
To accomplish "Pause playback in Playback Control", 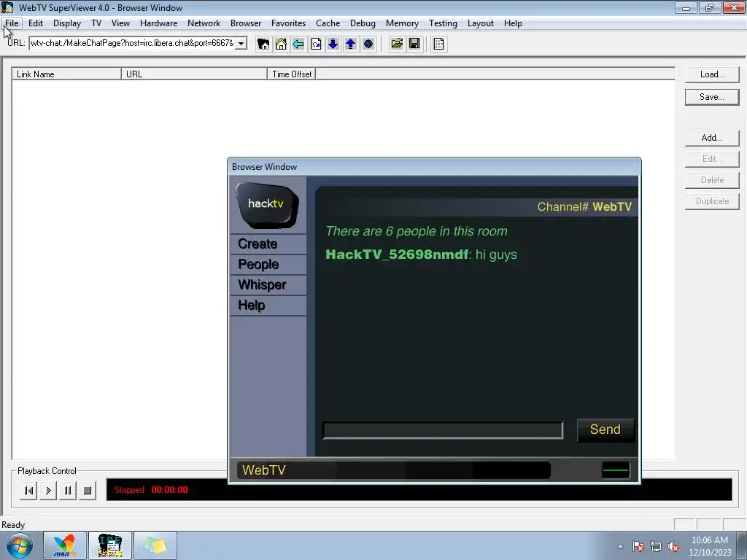I will [x=68, y=491].
